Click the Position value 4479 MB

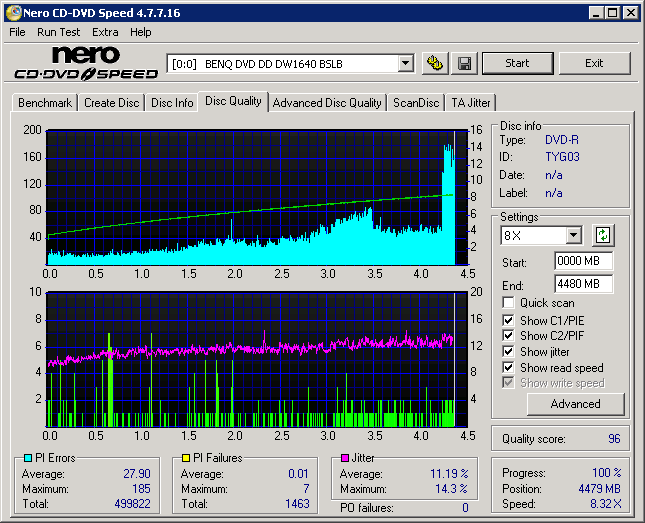tap(599, 488)
